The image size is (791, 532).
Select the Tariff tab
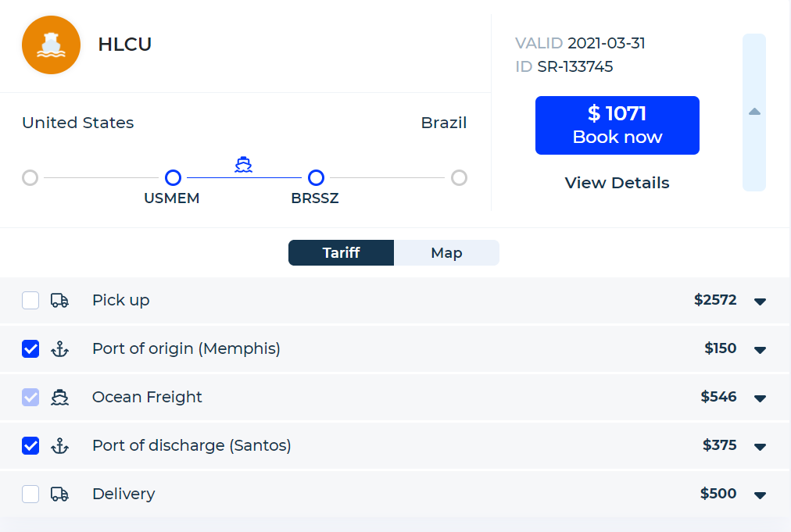pos(341,252)
